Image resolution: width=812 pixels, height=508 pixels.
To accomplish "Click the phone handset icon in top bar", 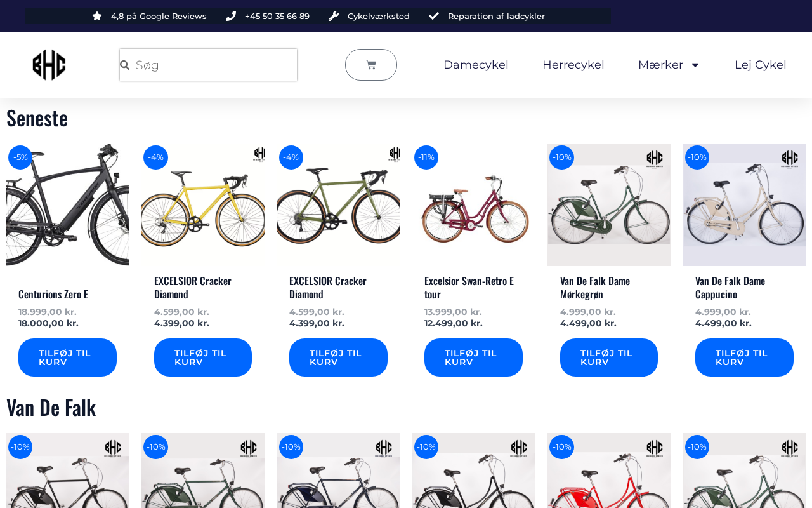I will point(231,16).
